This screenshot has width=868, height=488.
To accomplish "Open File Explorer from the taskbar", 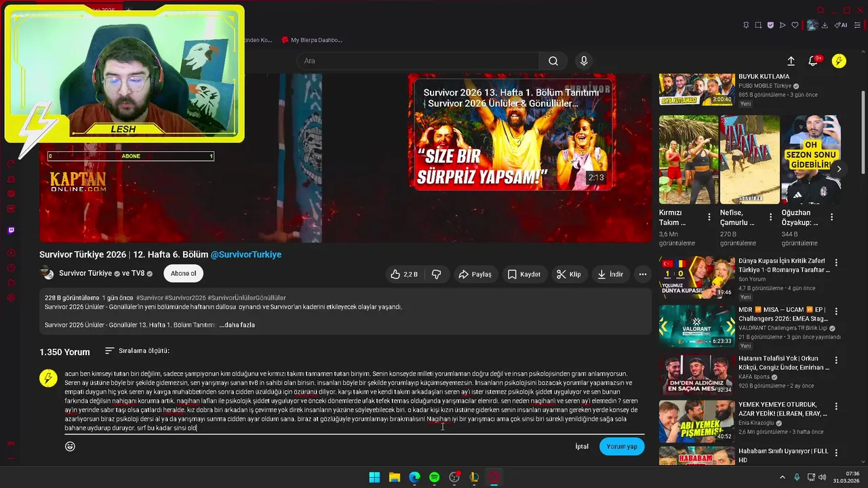I will click(394, 477).
